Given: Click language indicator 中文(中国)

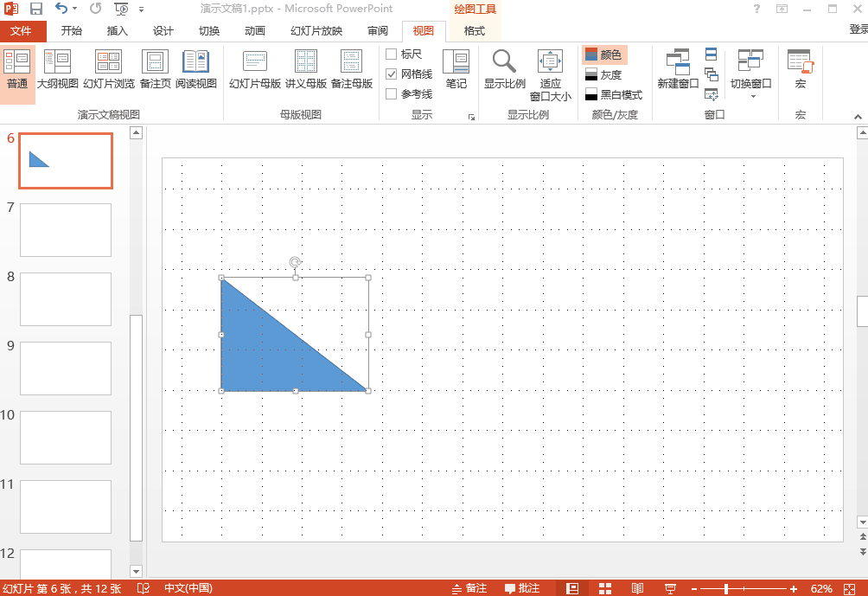Looking at the screenshot, I should [x=188, y=588].
